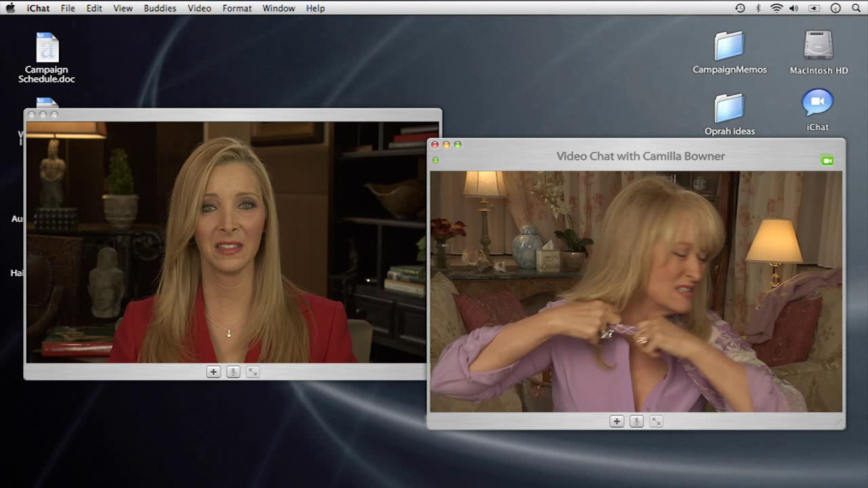The width and height of the screenshot is (868, 488).
Task: Click the Wi-Fi status icon
Action: tap(776, 8)
